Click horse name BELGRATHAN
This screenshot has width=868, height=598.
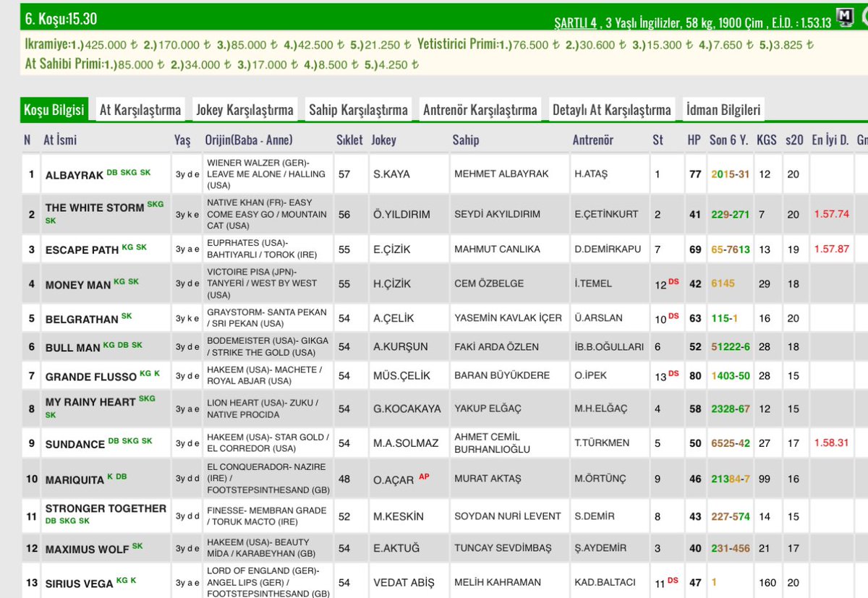[82, 319]
